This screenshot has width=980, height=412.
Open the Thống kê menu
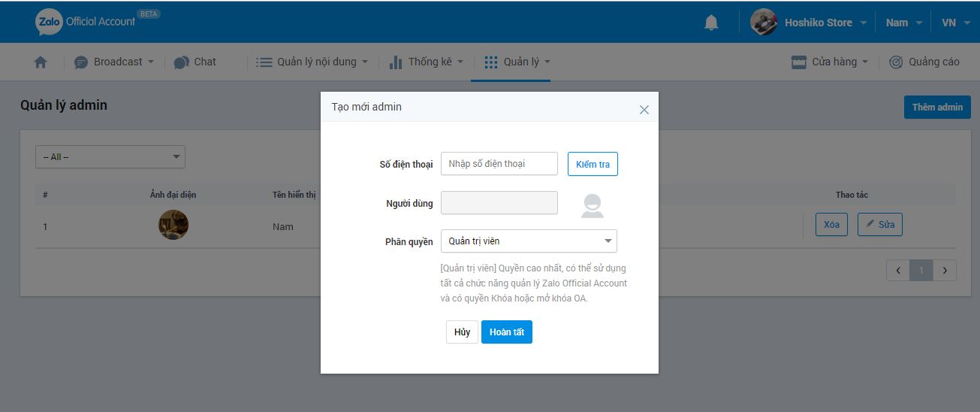coord(427,62)
